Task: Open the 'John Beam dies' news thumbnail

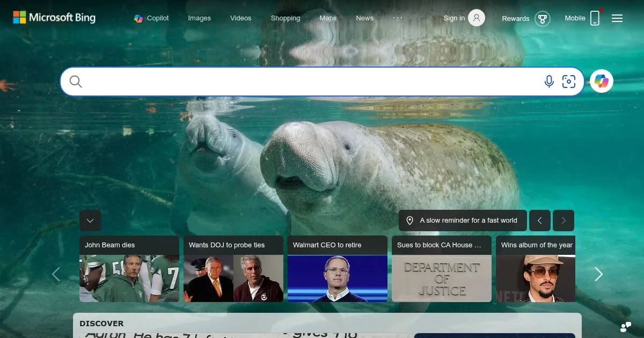Action: coord(129,268)
